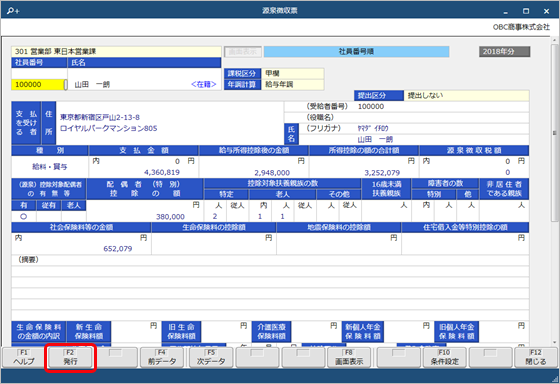Click the 源泉徴収税額 header

(x=474, y=150)
